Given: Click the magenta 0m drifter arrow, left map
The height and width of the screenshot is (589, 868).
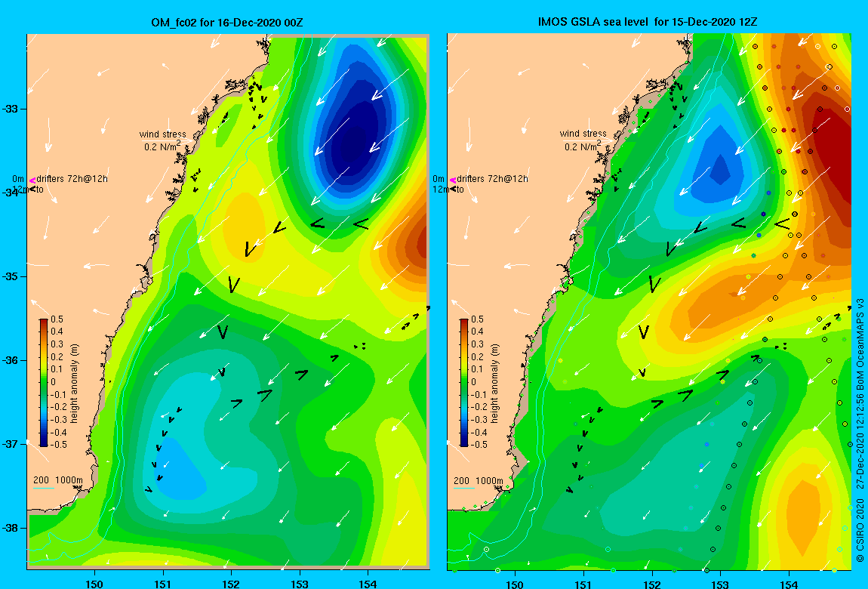Looking at the screenshot, I should (x=32, y=180).
